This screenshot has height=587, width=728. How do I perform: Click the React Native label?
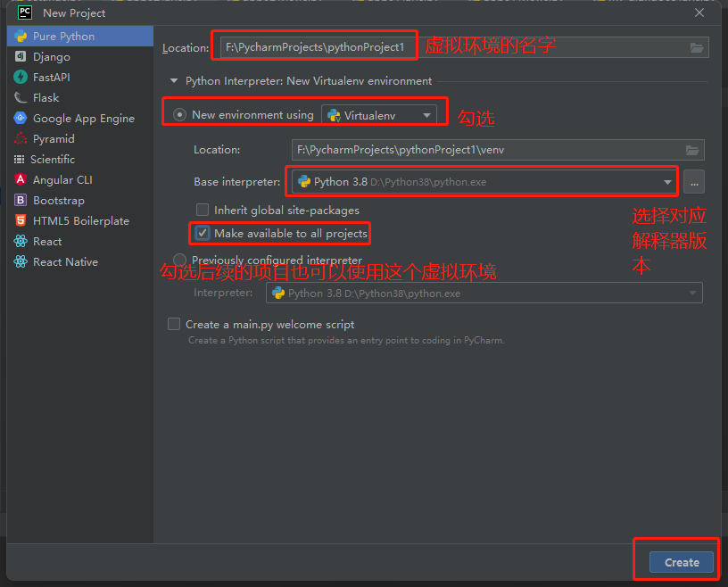pos(65,262)
